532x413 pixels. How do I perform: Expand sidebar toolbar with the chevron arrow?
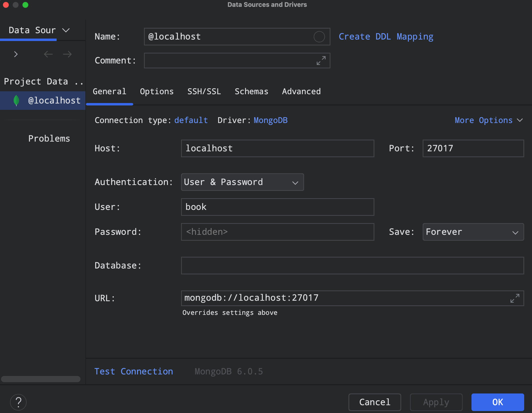click(16, 54)
